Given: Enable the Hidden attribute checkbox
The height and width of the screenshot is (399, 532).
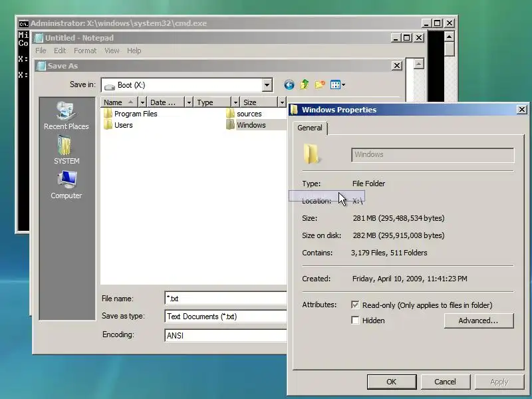Looking at the screenshot, I should tap(355, 321).
